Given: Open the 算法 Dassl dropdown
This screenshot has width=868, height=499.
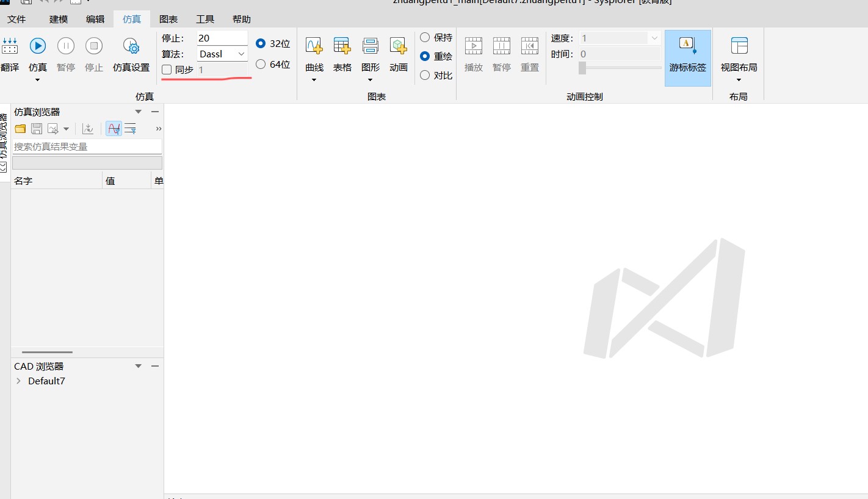Looking at the screenshot, I should click(222, 54).
